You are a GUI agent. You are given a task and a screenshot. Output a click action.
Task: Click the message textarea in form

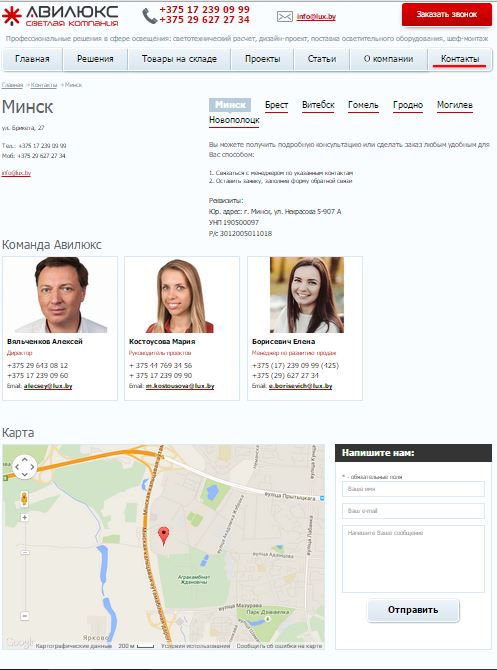tap(413, 559)
